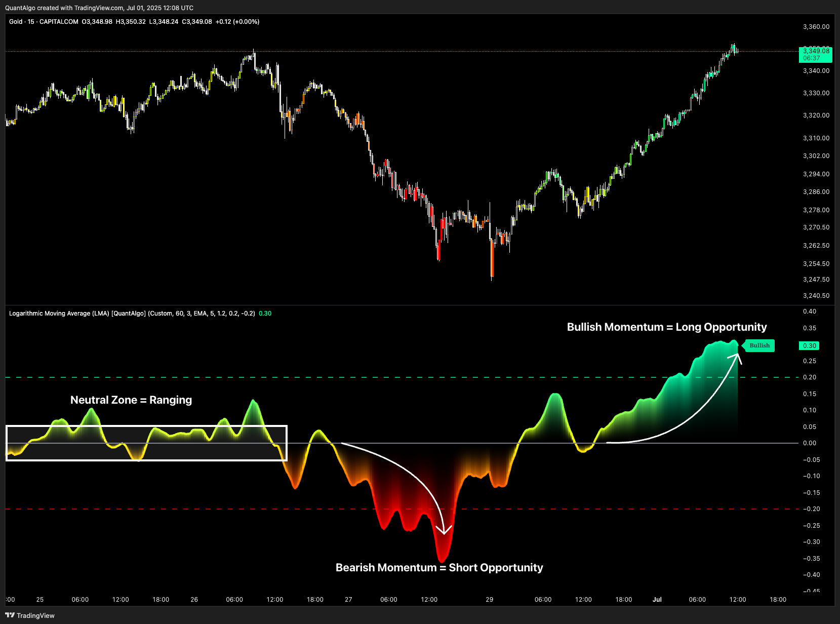The width and height of the screenshot is (840, 624).
Task: Click the 3,270.50 price scale label
Action: (816, 227)
